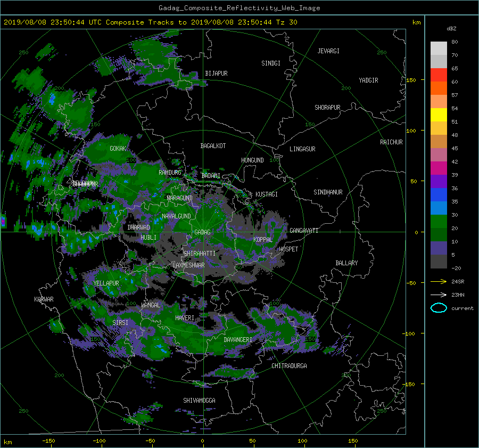Image resolution: width=479 pixels, height=448 pixels.
Task: Click the BAGALKOT city label
Action: (x=213, y=146)
